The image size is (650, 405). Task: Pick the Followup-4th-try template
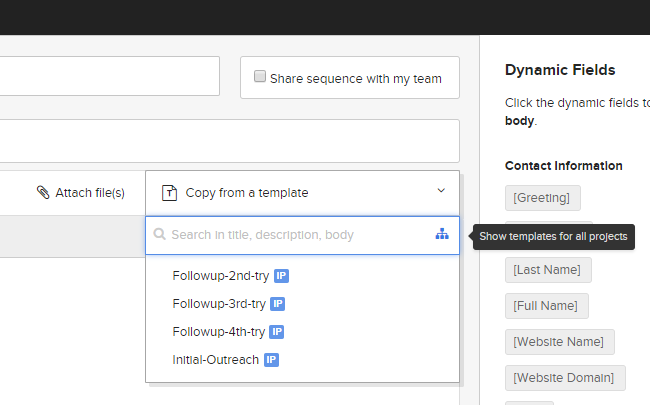point(219,332)
